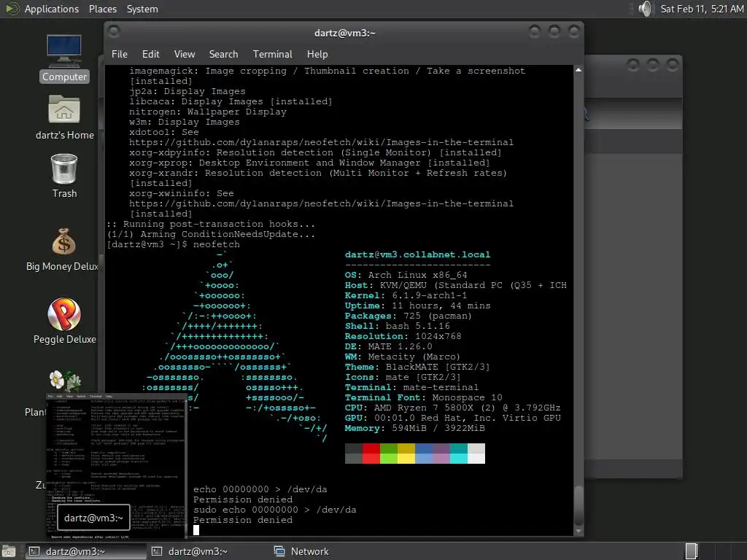
Task: Click the dartz@vm3.collabnet.local heading text
Action: click(x=417, y=254)
